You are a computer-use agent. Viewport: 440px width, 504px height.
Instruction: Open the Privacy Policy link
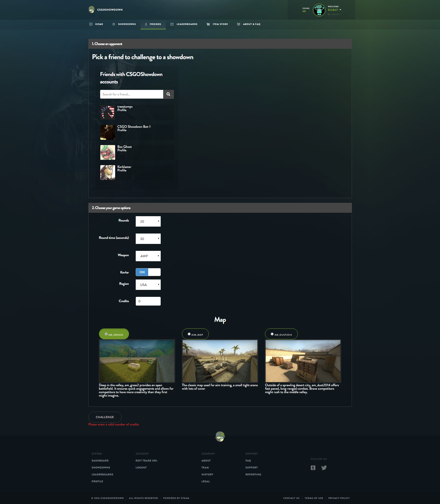[339, 498]
